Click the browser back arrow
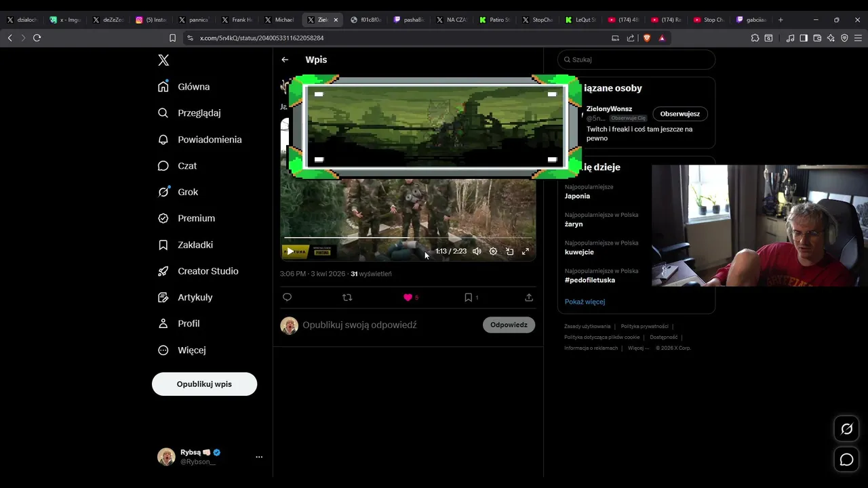The height and width of the screenshot is (488, 868). click(9, 38)
